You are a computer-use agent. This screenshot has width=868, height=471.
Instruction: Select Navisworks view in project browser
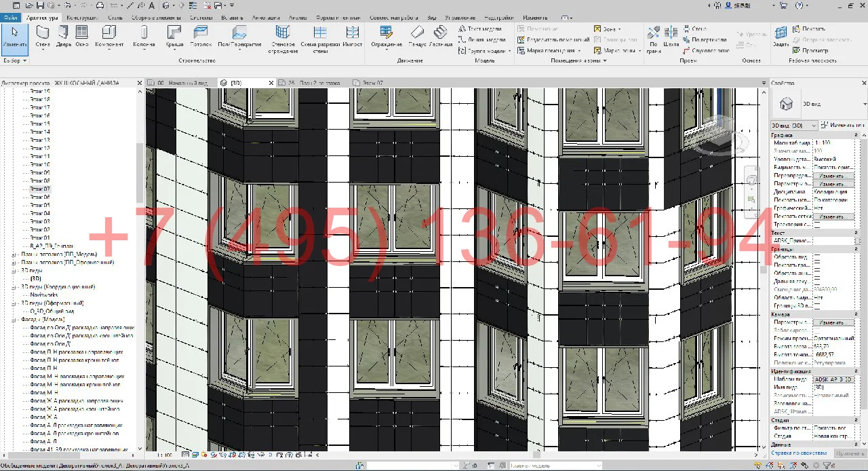[44, 295]
